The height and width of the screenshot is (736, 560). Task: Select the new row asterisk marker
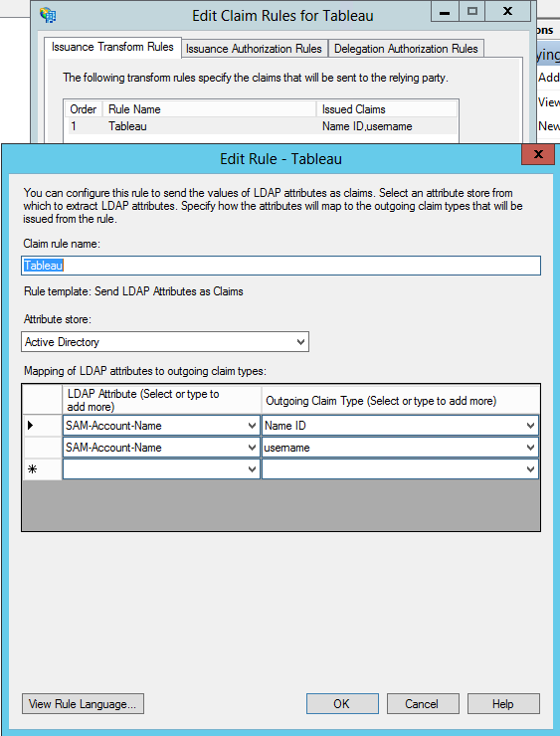pyautogui.click(x=33, y=468)
